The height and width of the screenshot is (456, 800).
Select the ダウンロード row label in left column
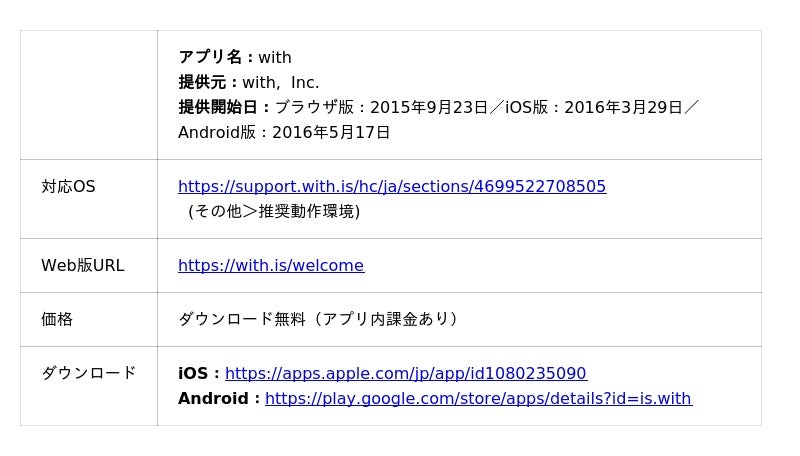88,374
